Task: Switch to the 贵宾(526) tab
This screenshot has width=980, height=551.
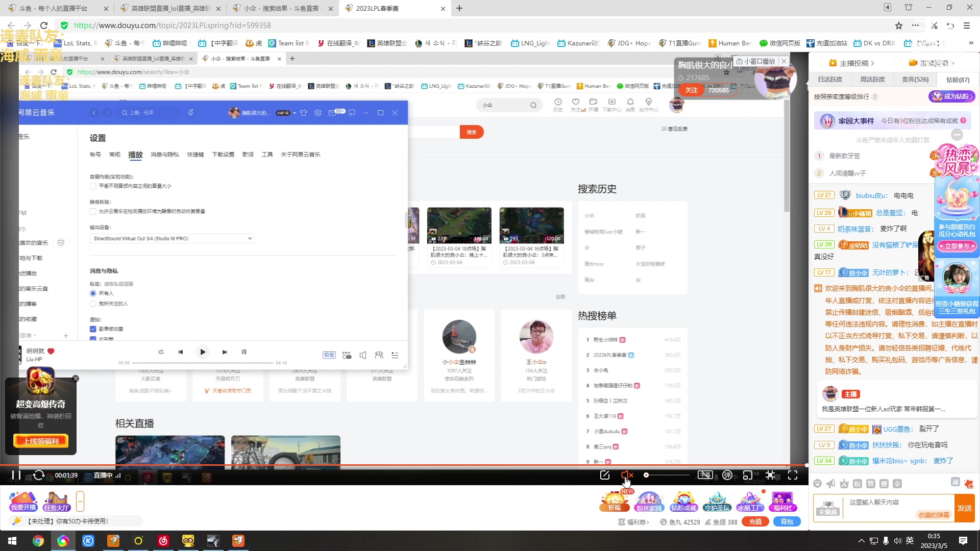Action: coord(915,80)
